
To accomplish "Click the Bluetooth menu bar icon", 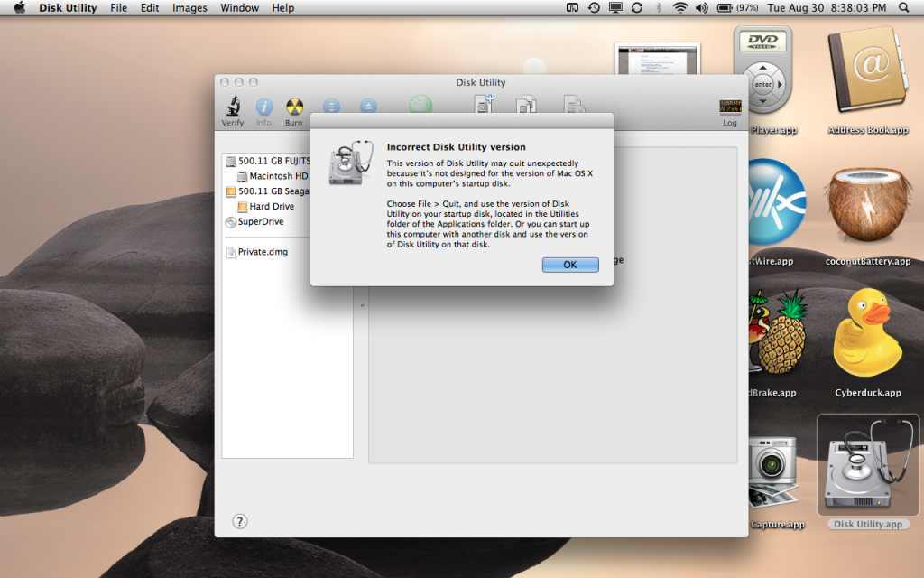I will click(x=659, y=7).
